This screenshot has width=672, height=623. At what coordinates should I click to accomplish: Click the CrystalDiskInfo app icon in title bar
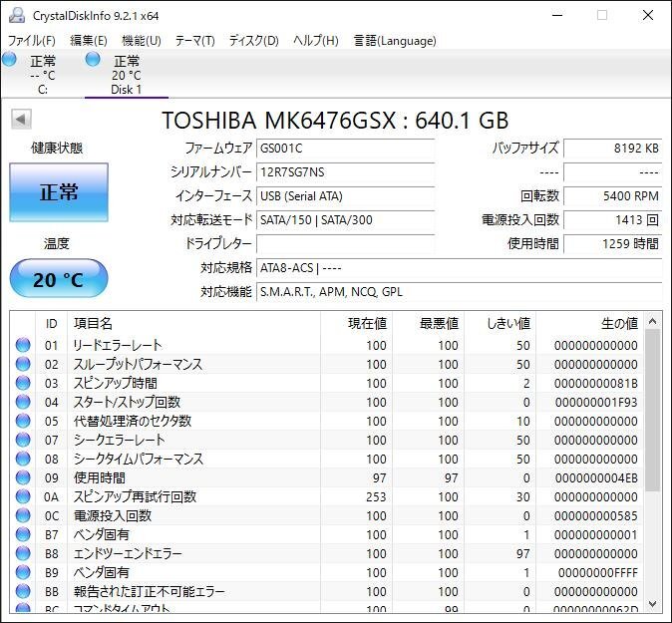coord(16,15)
